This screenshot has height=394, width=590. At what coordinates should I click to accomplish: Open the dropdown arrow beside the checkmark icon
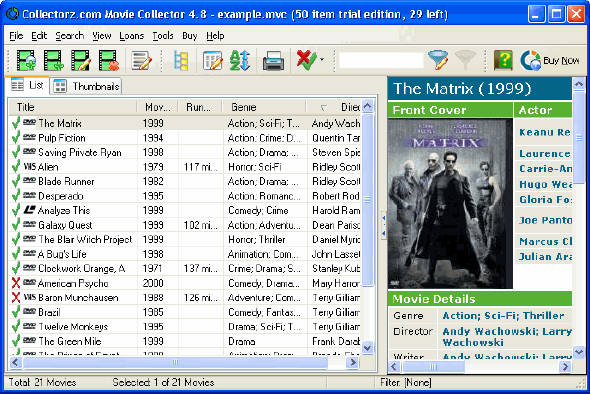click(322, 59)
